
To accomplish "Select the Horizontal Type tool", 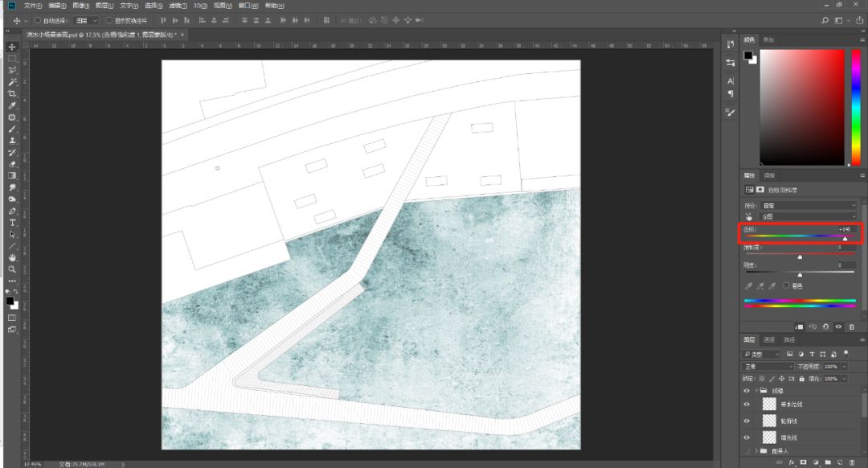I will 12,223.
